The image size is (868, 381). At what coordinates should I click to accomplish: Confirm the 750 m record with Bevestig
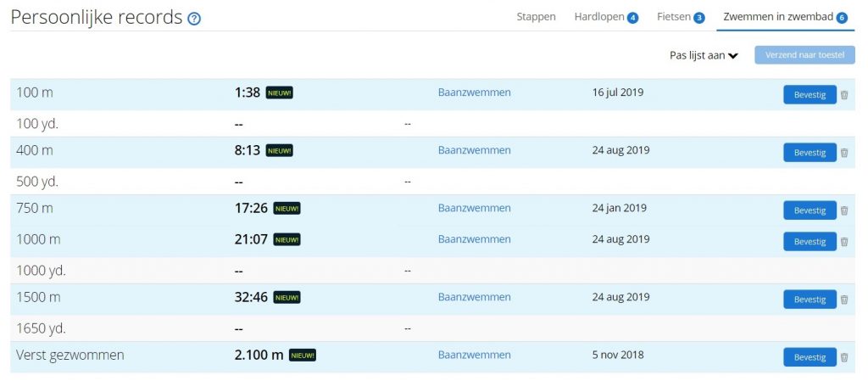(810, 210)
